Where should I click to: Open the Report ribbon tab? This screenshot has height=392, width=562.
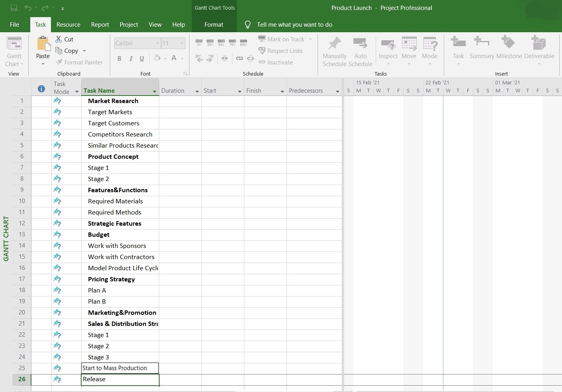tap(100, 24)
